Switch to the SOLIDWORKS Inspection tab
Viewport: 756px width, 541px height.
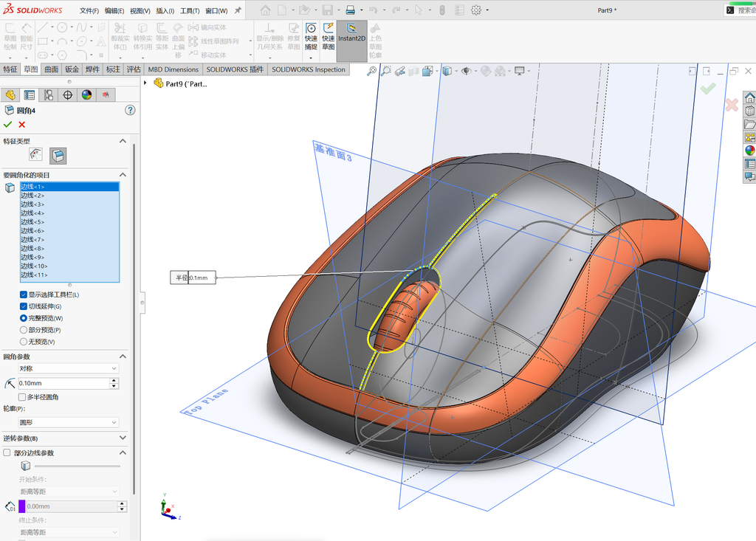pos(309,69)
